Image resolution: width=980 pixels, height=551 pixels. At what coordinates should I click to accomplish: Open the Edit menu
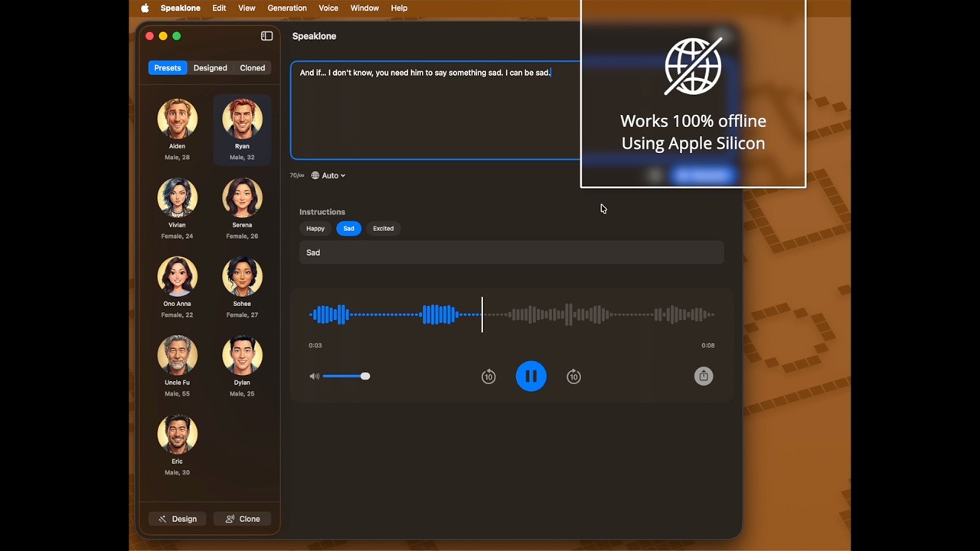219,8
